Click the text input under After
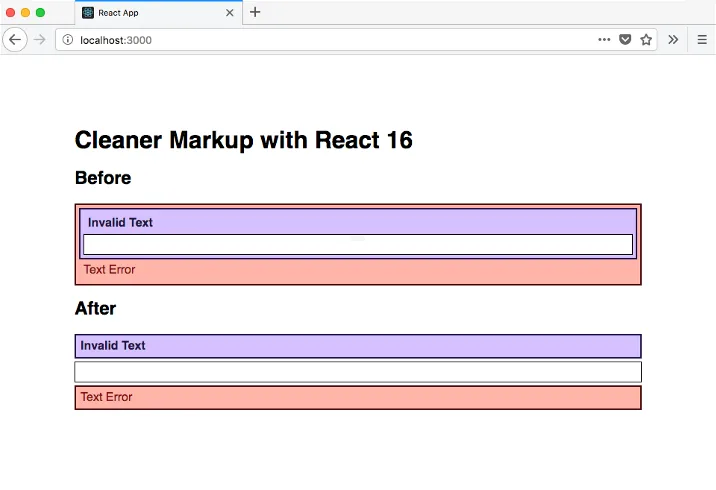Viewport: 716px width, 490px height. tap(358, 372)
